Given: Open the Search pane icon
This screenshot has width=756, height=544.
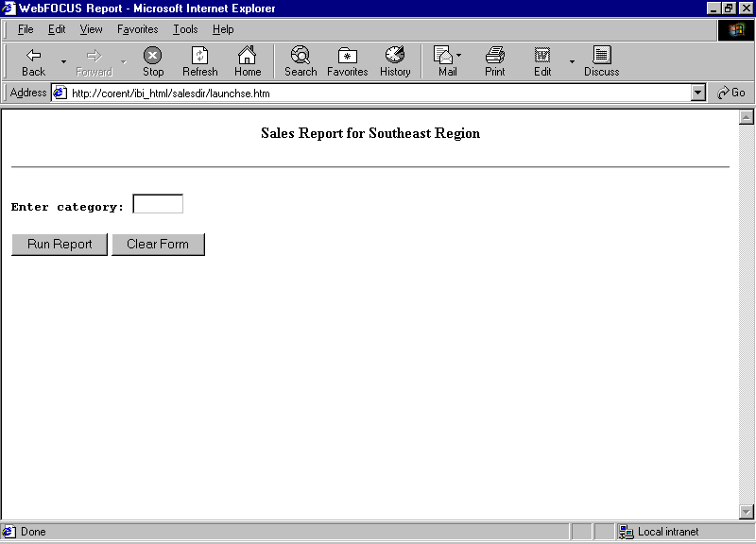Looking at the screenshot, I should pyautogui.click(x=301, y=61).
